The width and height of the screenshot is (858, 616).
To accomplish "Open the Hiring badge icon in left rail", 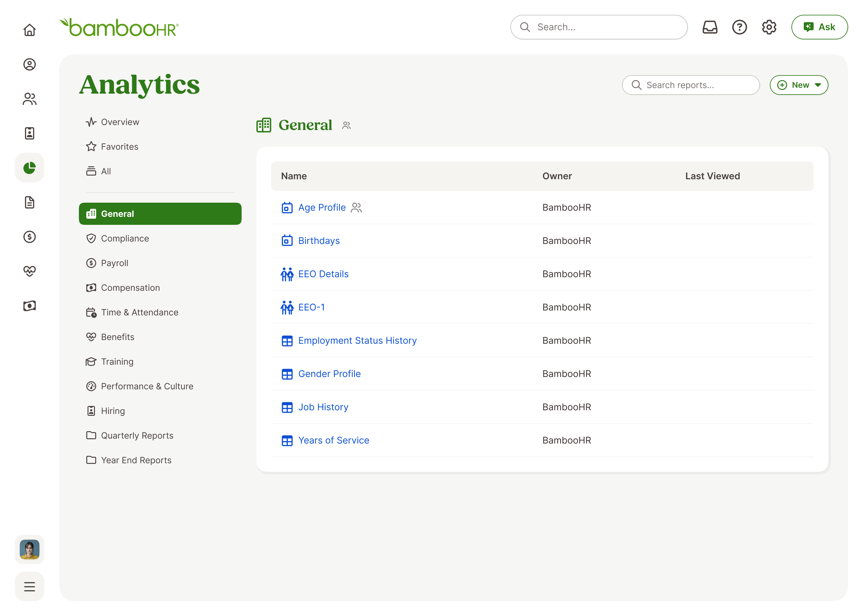I will click(30, 133).
